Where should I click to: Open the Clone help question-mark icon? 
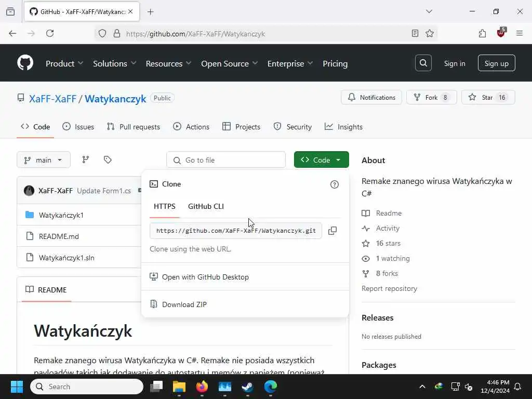(335, 184)
